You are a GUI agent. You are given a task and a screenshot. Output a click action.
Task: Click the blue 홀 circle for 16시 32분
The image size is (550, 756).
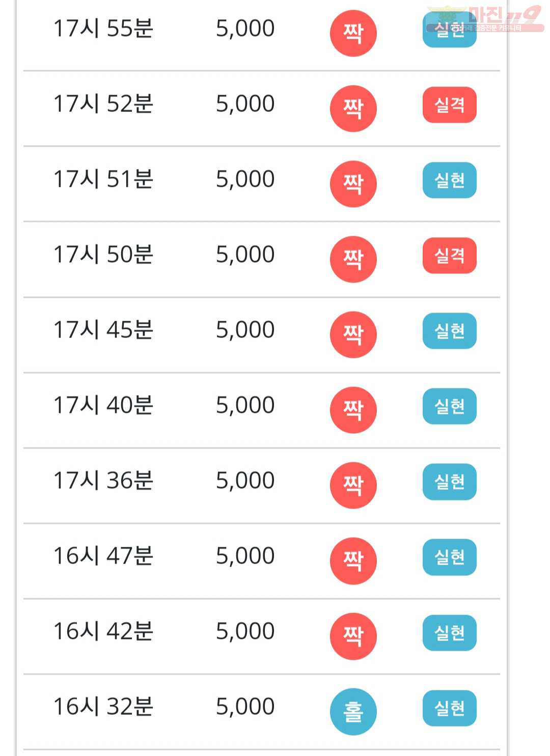[x=353, y=711]
